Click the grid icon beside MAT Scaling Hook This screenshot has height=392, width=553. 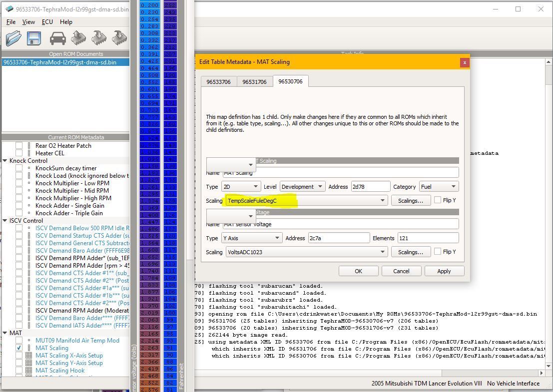(29, 371)
